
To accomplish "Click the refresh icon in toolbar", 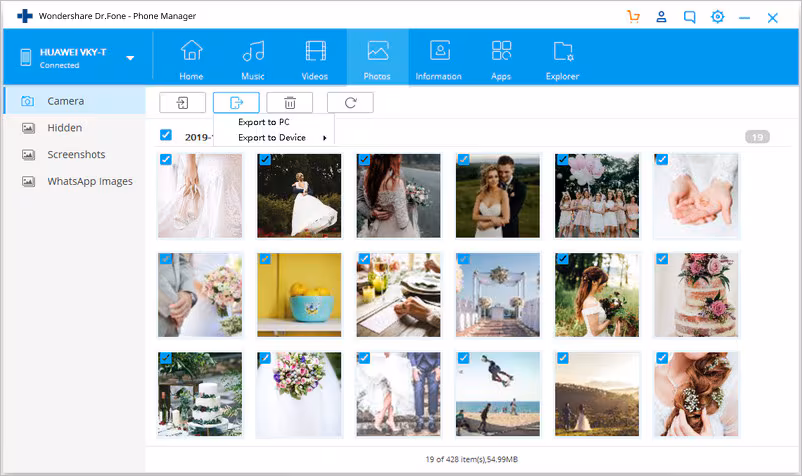I will 350,103.
